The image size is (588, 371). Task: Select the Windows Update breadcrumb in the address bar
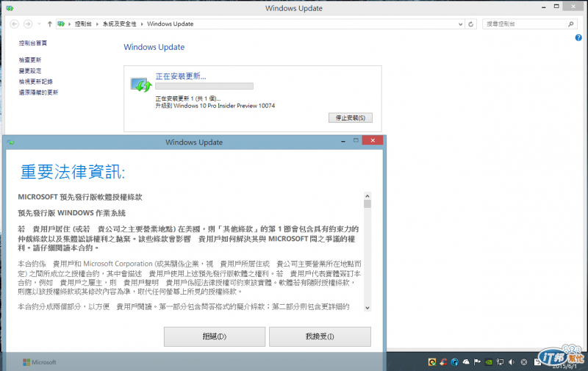(171, 24)
